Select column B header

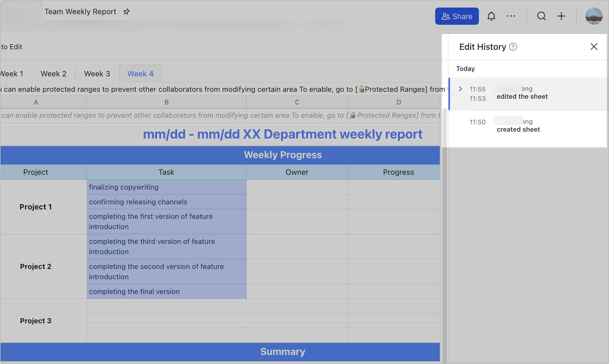(166, 102)
